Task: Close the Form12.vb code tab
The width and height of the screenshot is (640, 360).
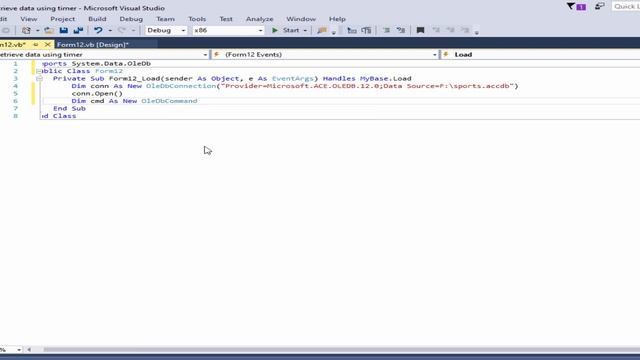Action: (x=47, y=44)
